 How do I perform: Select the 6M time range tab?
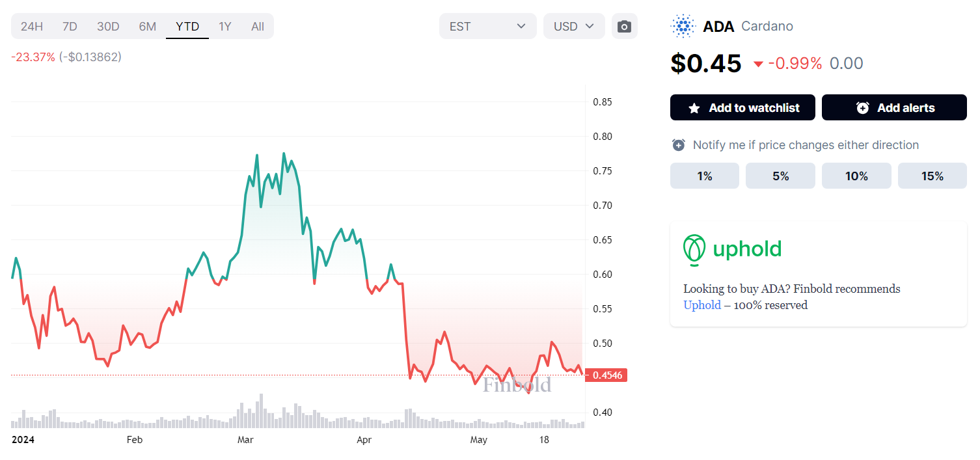(148, 27)
